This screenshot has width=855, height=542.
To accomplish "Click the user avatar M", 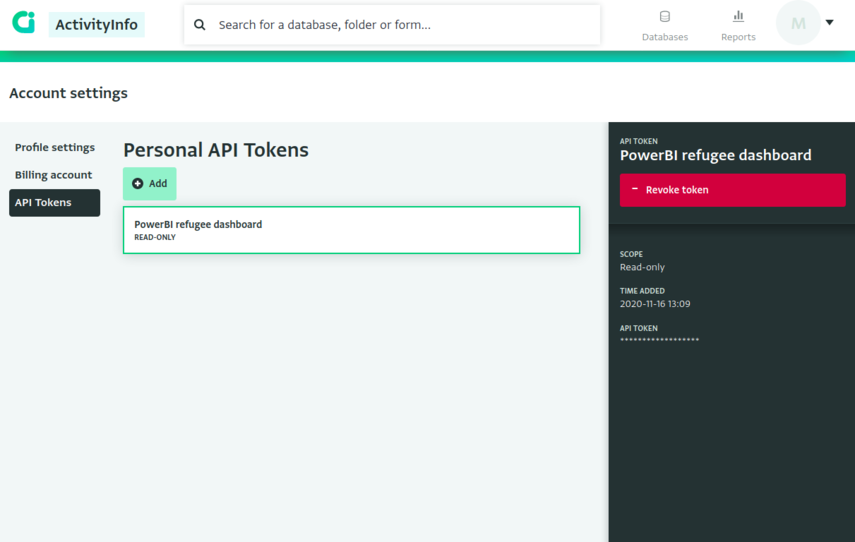I will 798,23.
